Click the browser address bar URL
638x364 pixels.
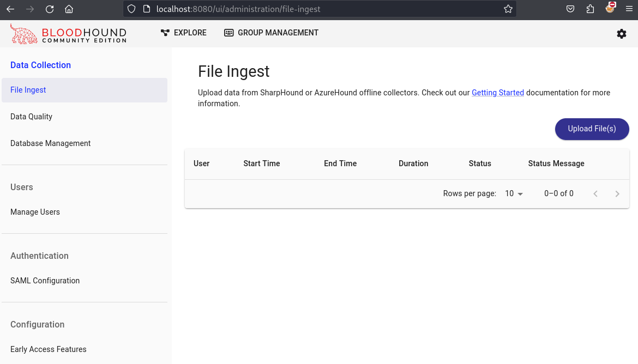pos(238,9)
